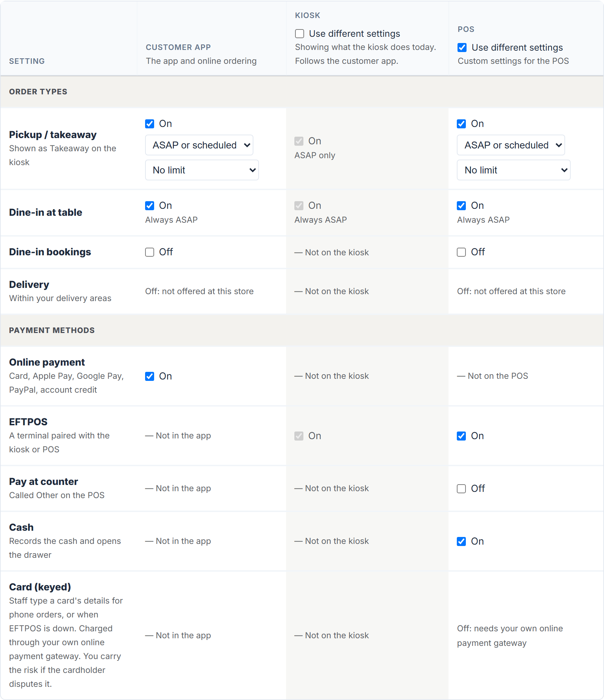This screenshot has width=604, height=700.
Task: Open Customer App 'ASAP or scheduled' dropdown
Action: click(x=199, y=145)
